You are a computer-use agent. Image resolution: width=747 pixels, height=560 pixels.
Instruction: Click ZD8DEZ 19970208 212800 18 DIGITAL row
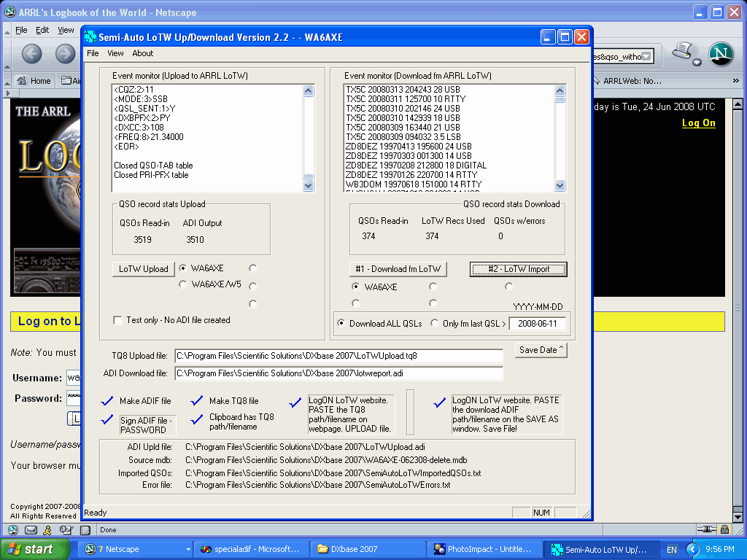pos(416,166)
